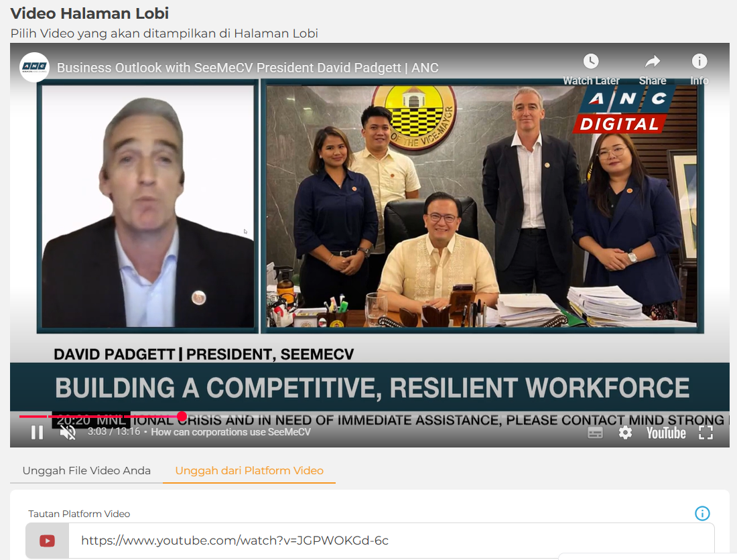Click the YouTube logo in player
The height and width of the screenshot is (560, 737).
pos(665,433)
